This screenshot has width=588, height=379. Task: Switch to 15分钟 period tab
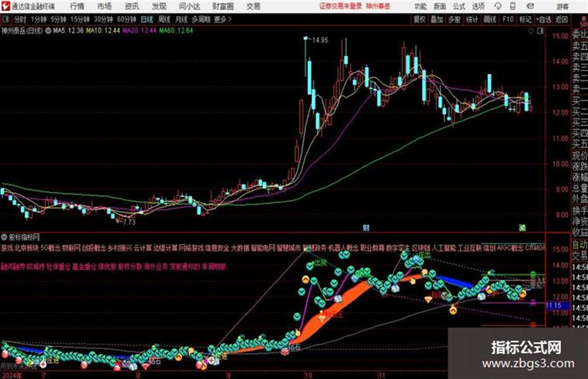click(x=80, y=19)
